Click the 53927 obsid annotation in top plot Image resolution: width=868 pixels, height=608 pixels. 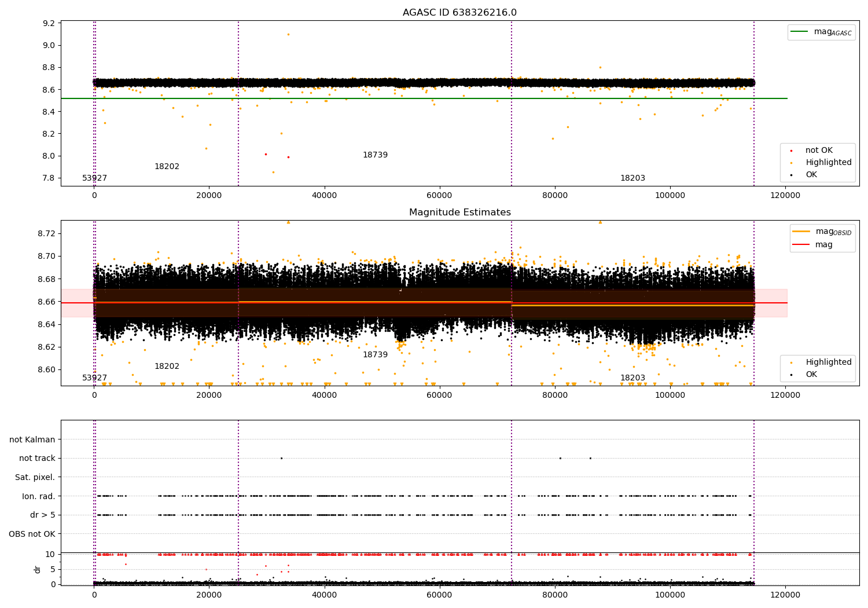pos(94,178)
